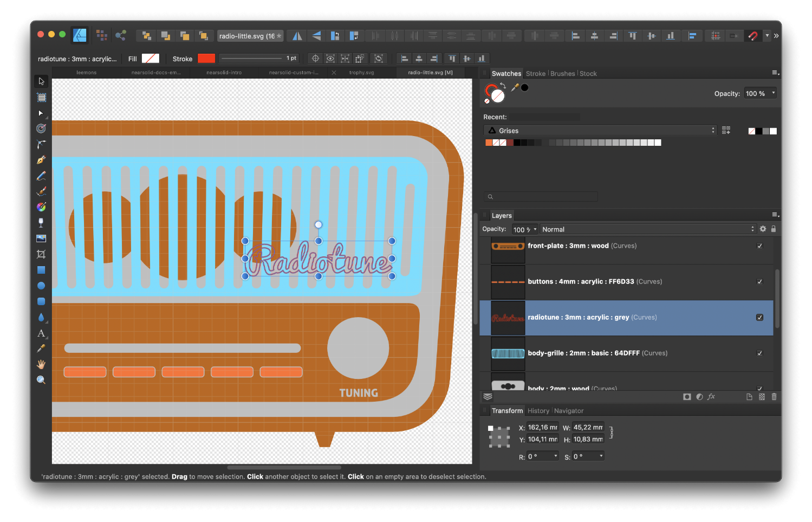The width and height of the screenshot is (812, 522).
Task: Click the red Stroke color swatch
Action: pos(206,59)
